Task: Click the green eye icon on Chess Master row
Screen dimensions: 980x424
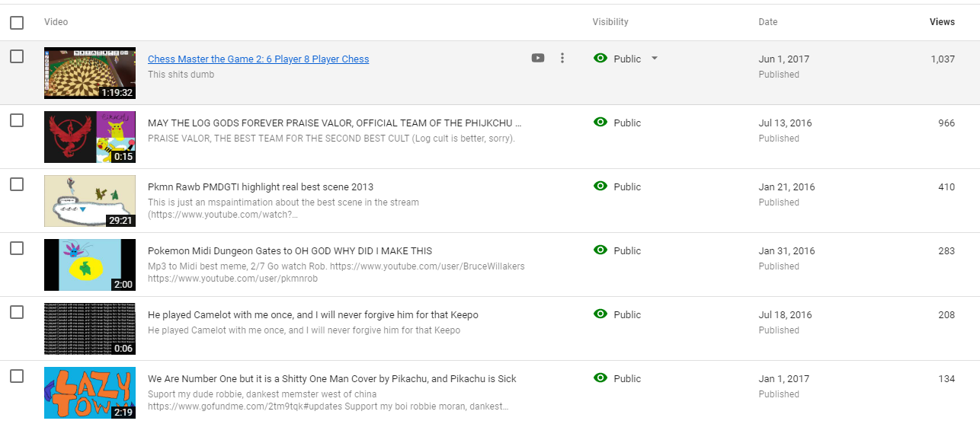Action: coord(600,59)
